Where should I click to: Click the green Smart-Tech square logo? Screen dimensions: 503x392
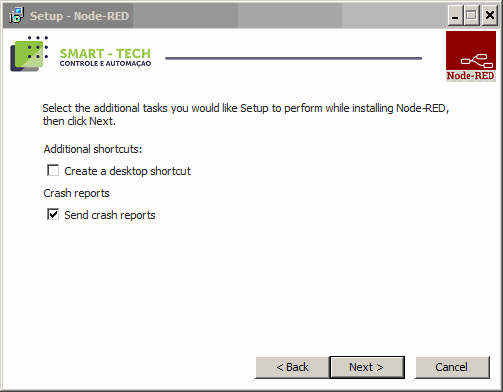point(29,54)
